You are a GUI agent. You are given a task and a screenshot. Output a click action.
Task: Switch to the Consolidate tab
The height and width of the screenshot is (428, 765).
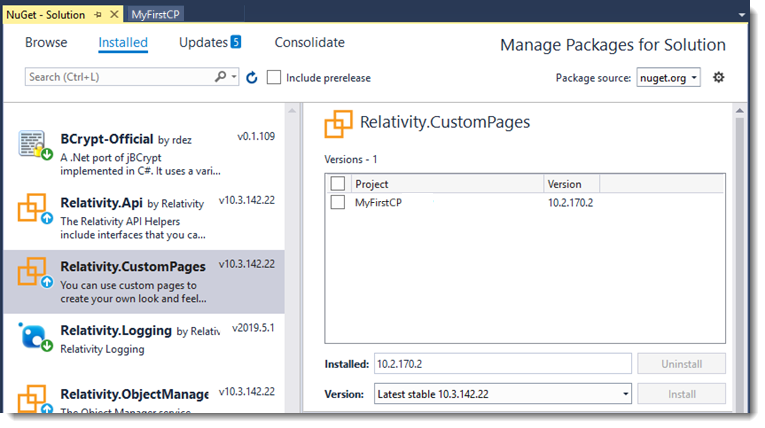pos(309,42)
